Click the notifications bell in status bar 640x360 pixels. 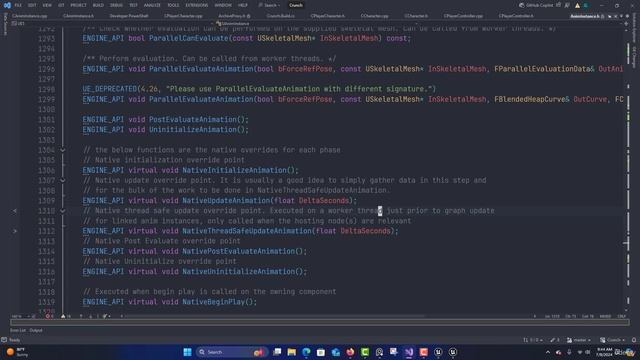click(634, 340)
